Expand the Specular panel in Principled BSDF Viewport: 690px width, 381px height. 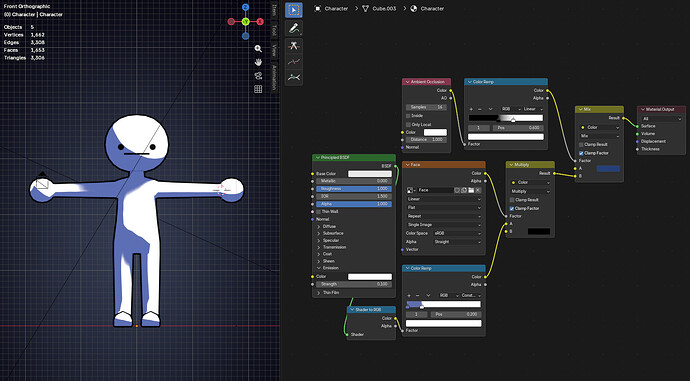pos(319,240)
